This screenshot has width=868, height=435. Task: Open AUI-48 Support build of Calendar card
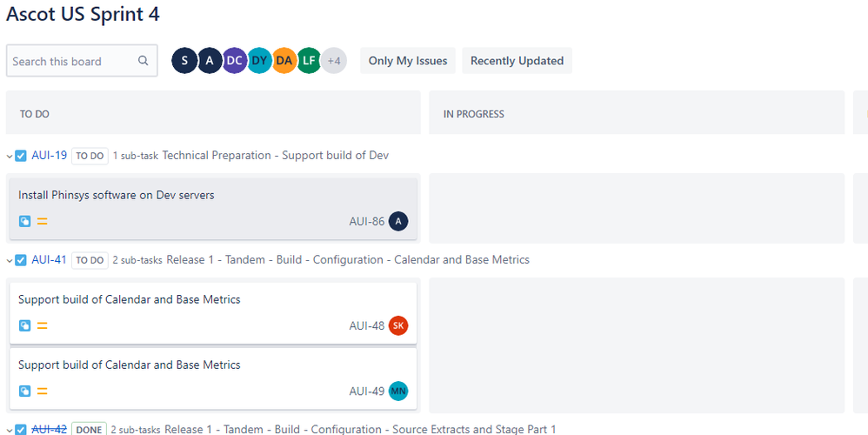tap(213, 313)
